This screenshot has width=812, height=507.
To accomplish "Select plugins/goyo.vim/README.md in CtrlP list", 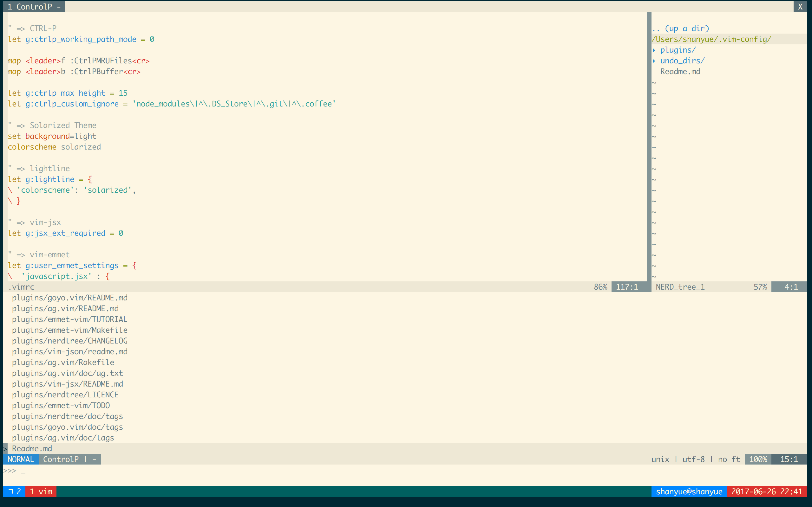I will 70,298.
